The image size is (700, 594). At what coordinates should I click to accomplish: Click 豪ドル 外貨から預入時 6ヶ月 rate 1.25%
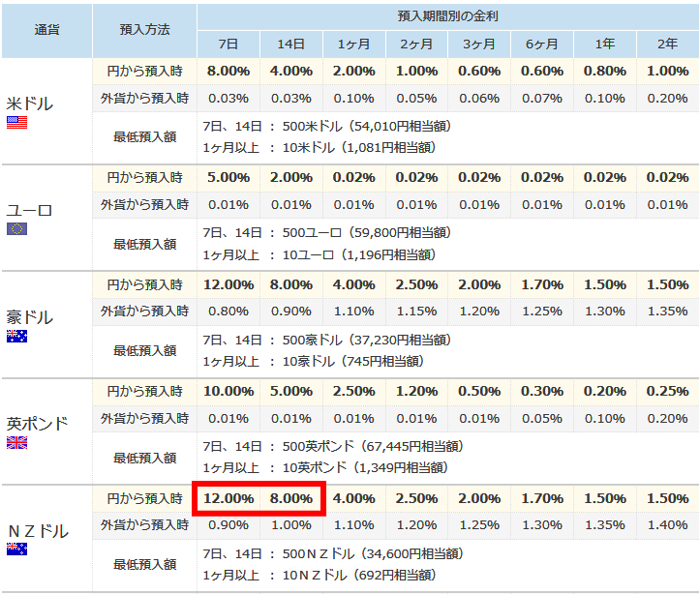[x=542, y=312]
